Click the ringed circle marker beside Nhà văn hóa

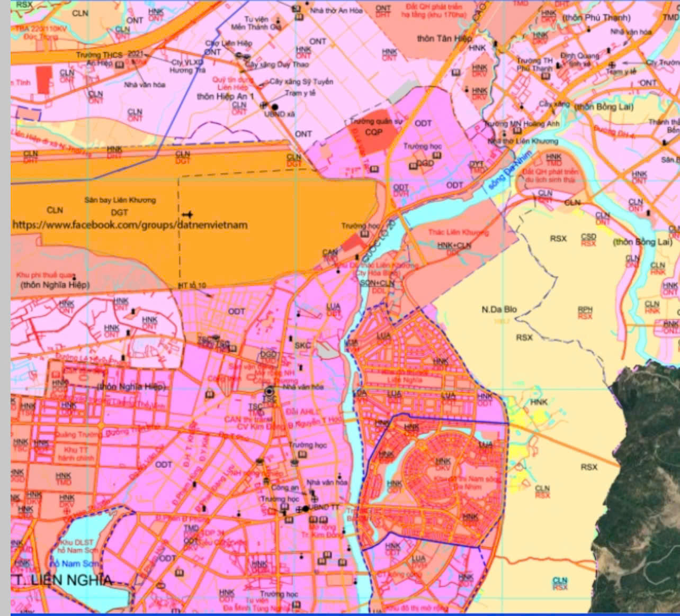coord(269,392)
